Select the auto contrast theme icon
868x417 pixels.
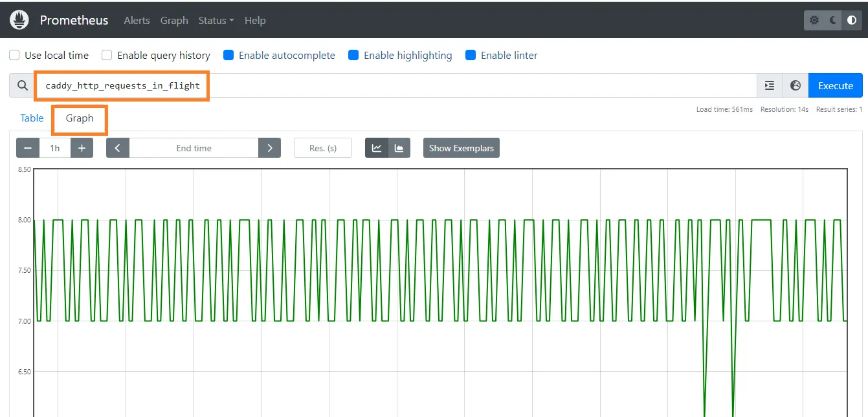click(x=852, y=20)
